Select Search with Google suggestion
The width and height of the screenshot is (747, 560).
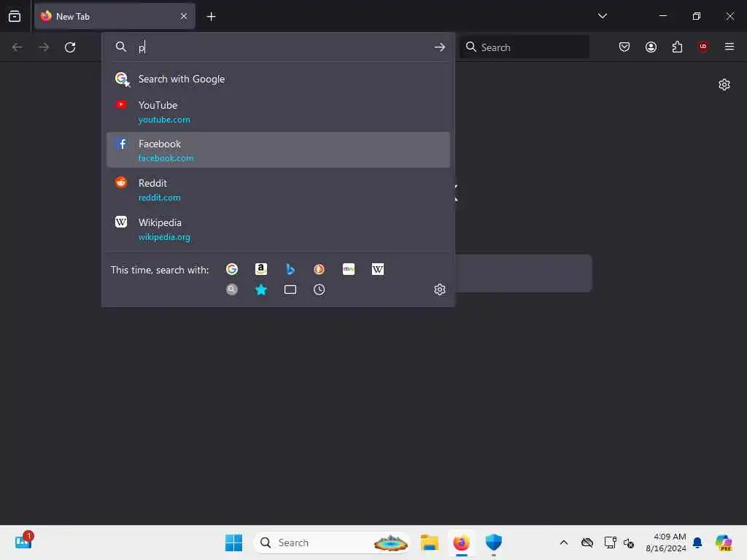[x=278, y=79]
